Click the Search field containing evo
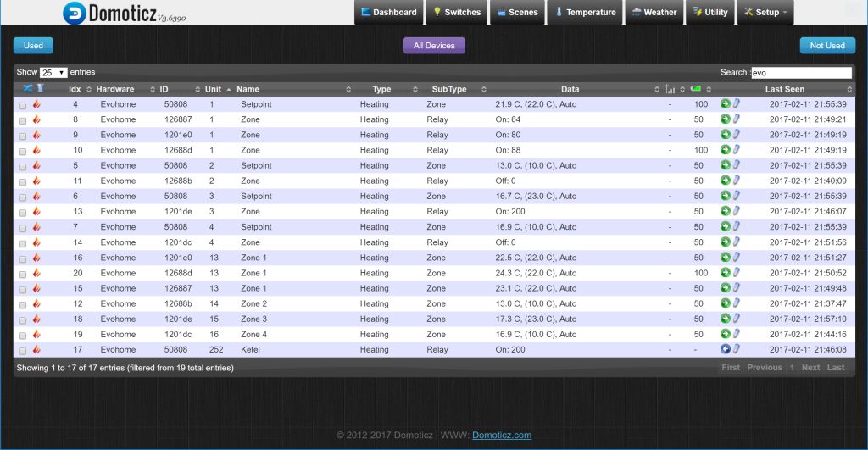The image size is (868, 450). (x=801, y=73)
